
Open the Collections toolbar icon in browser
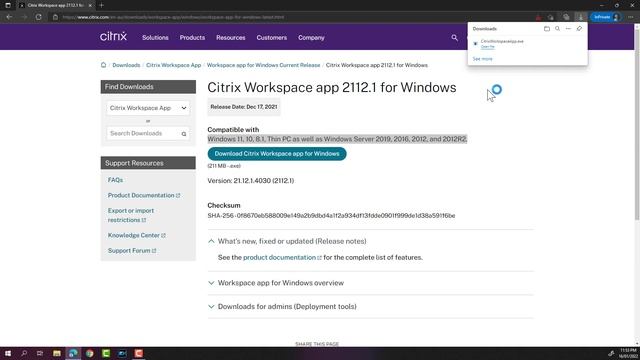coord(566,17)
